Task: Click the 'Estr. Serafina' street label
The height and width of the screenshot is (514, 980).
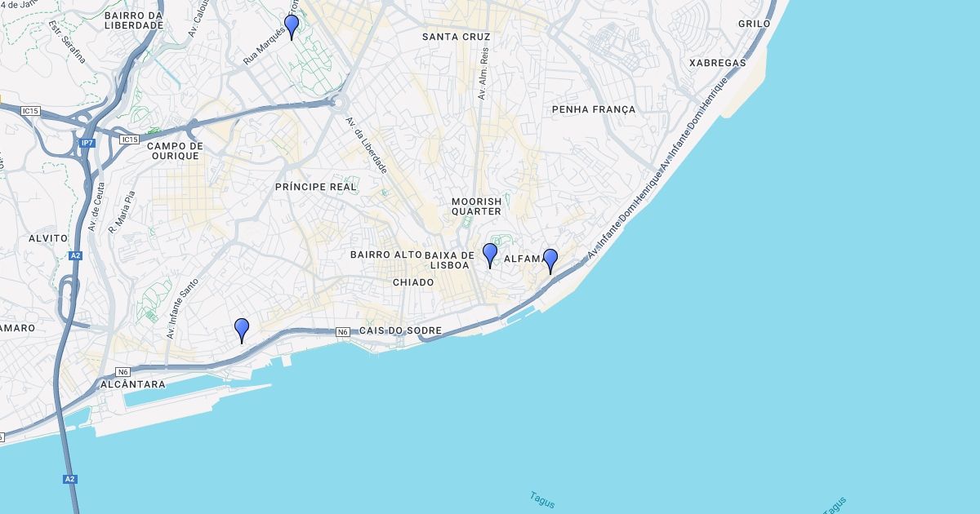Action: point(66,42)
